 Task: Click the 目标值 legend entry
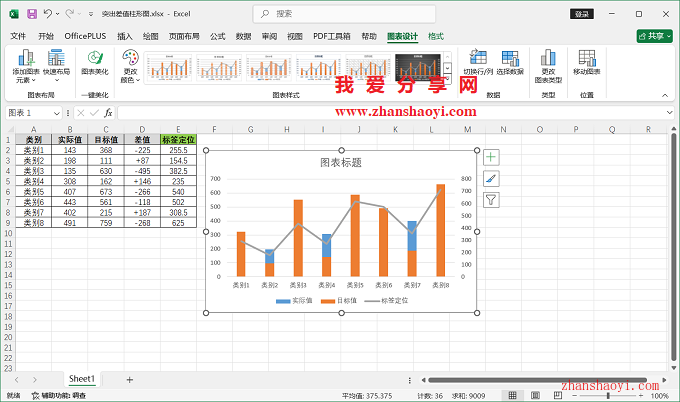coord(339,301)
